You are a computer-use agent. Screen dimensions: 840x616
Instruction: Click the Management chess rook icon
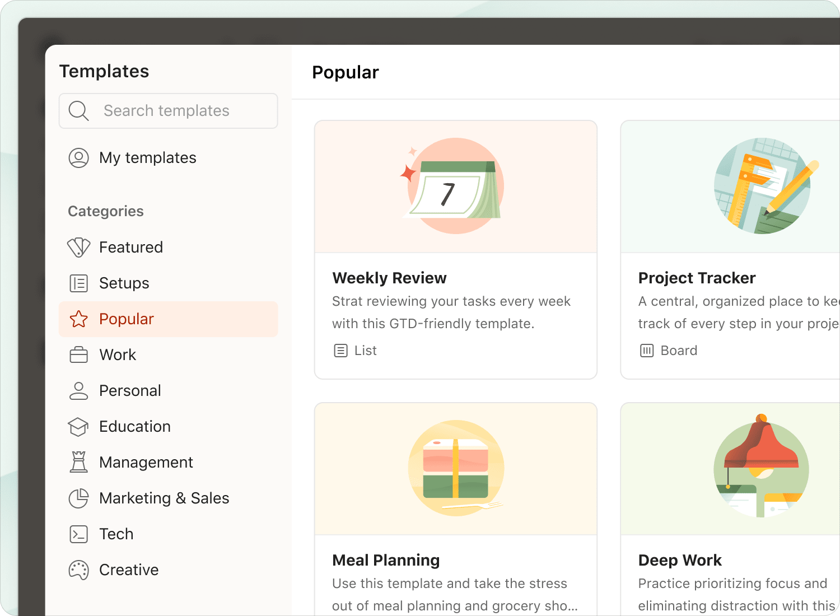78,462
